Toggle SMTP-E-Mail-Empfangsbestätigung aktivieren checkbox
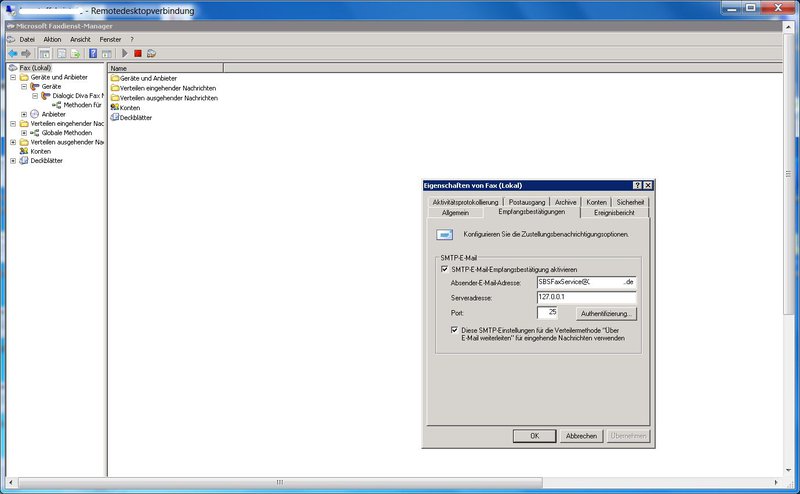This screenshot has height=494, width=800. (444, 269)
